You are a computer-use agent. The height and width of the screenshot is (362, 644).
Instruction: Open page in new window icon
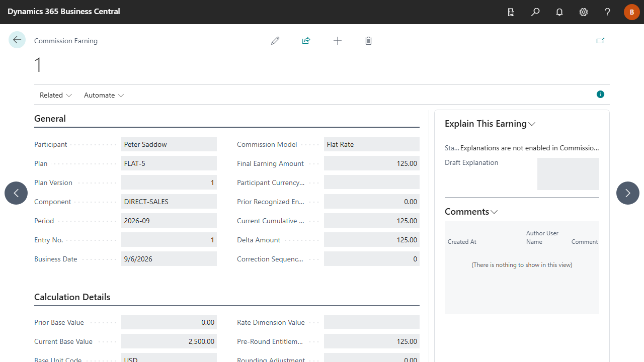(600, 41)
